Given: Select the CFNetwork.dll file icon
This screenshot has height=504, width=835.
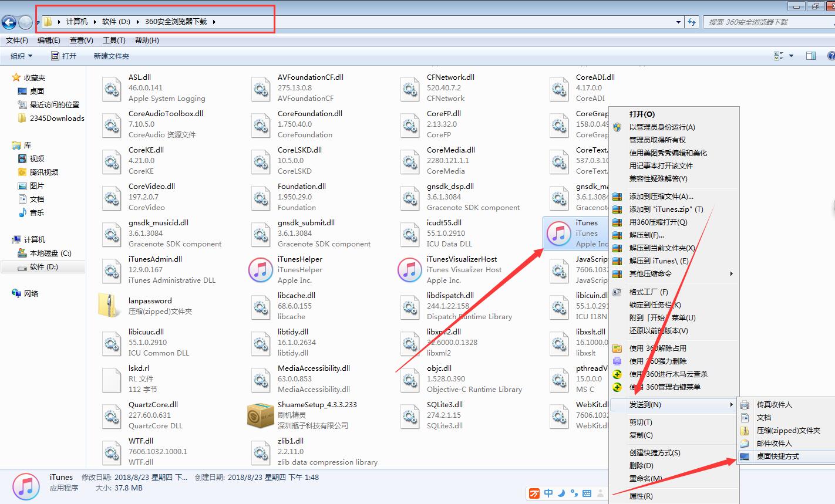Looking at the screenshot, I should tap(410, 88).
